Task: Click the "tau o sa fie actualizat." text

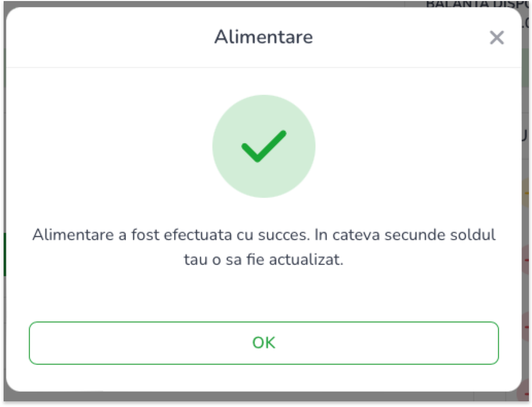Action: (263, 260)
